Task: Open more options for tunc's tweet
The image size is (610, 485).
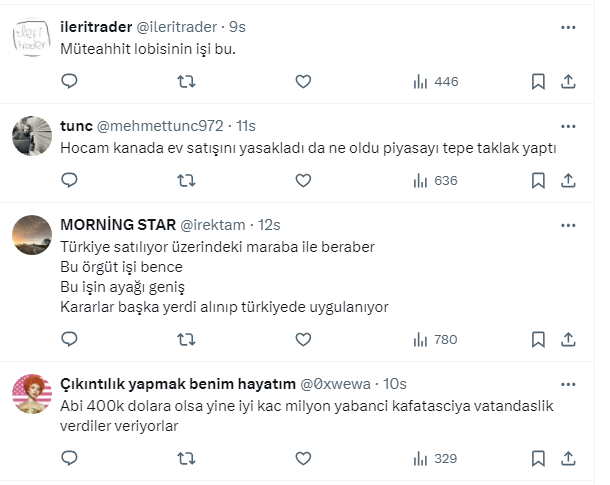Action: tap(568, 126)
